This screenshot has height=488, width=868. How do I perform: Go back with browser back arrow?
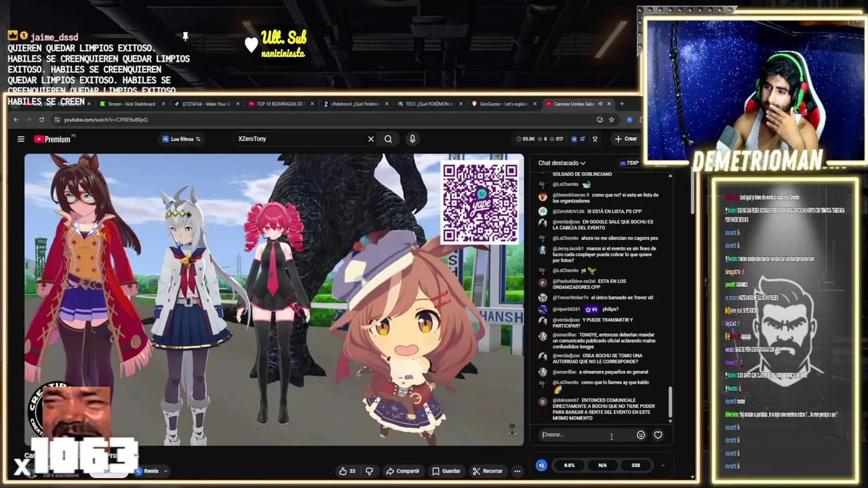click(16, 119)
